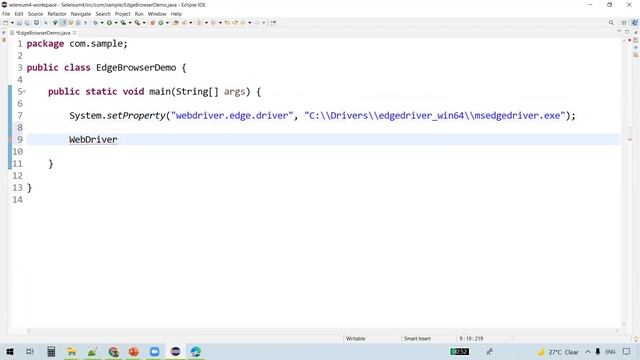Open the Windows Start menu
Viewport: 640px width, 360px height.
click(10, 351)
